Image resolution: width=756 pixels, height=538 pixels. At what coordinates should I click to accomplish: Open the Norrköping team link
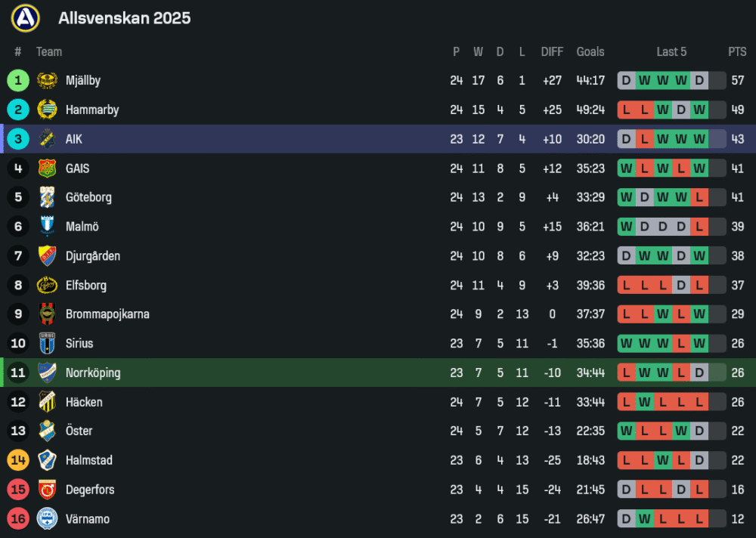tap(92, 373)
